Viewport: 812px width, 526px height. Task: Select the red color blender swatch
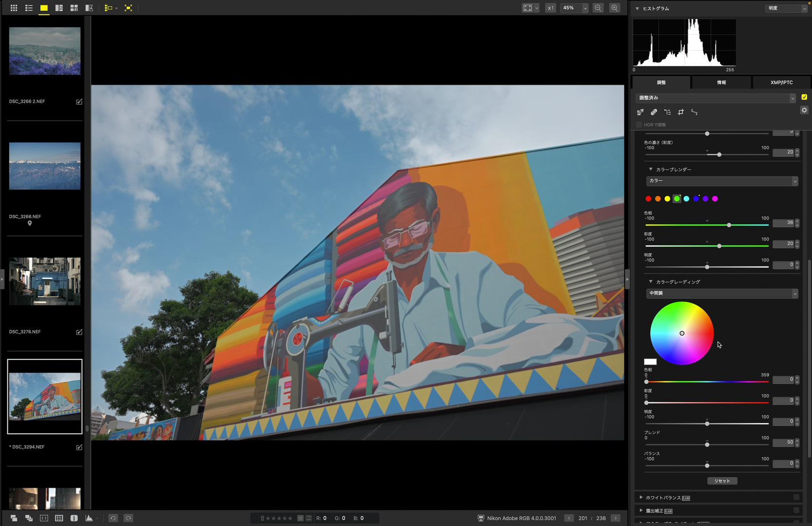(x=648, y=199)
